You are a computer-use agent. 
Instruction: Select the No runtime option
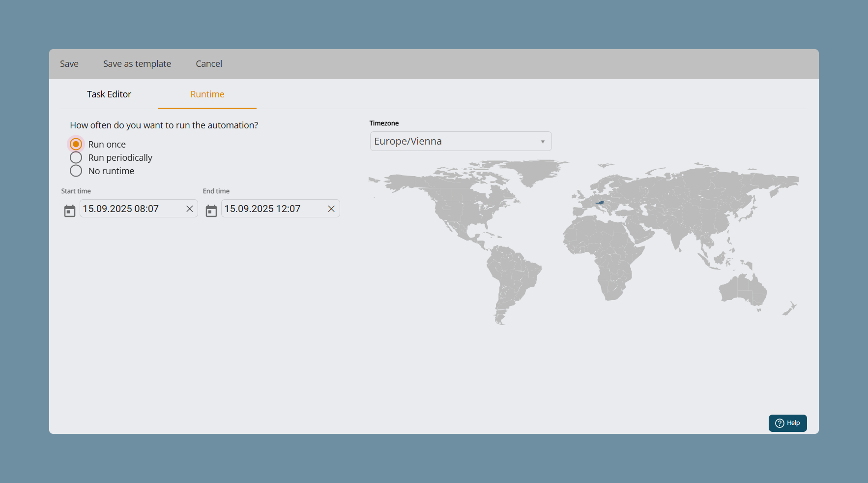[x=76, y=171]
